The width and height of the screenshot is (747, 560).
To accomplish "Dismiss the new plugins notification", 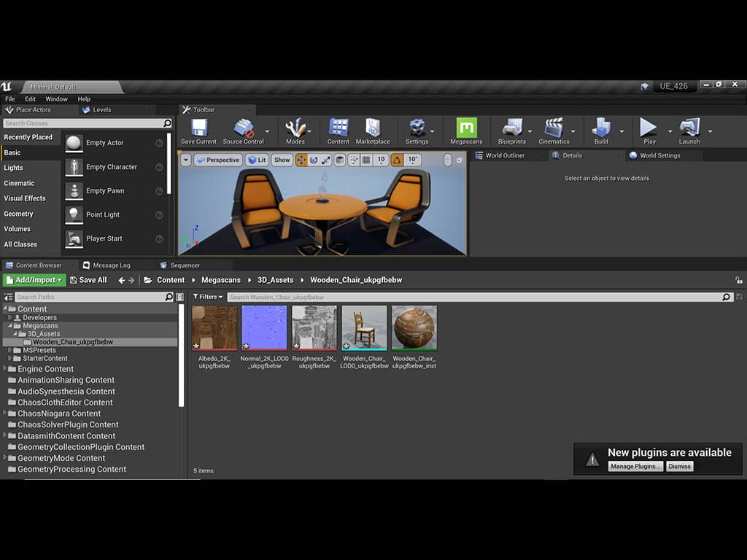I will [x=679, y=466].
